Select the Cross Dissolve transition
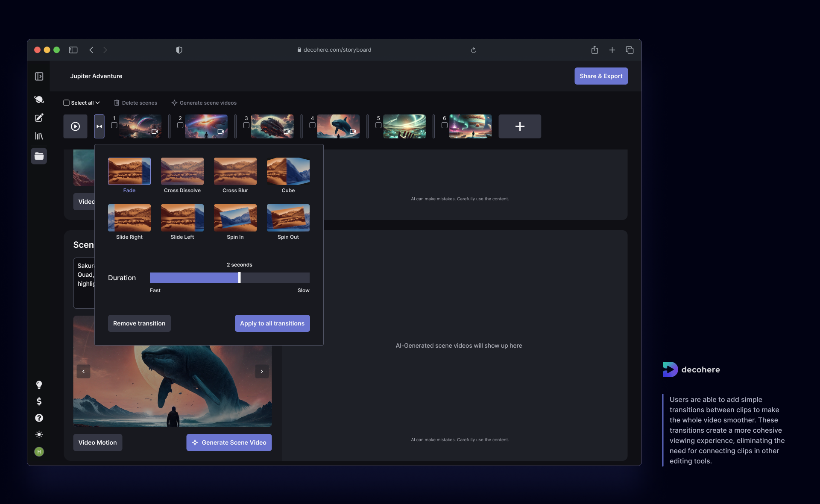The width and height of the screenshot is (820, 504). [182, 171]
